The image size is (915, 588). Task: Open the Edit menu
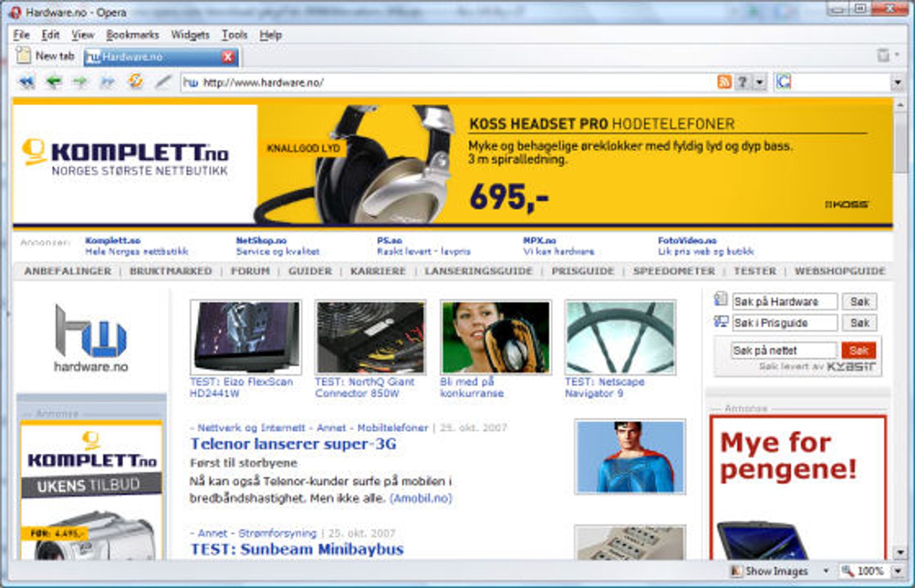tap(50, 35)
